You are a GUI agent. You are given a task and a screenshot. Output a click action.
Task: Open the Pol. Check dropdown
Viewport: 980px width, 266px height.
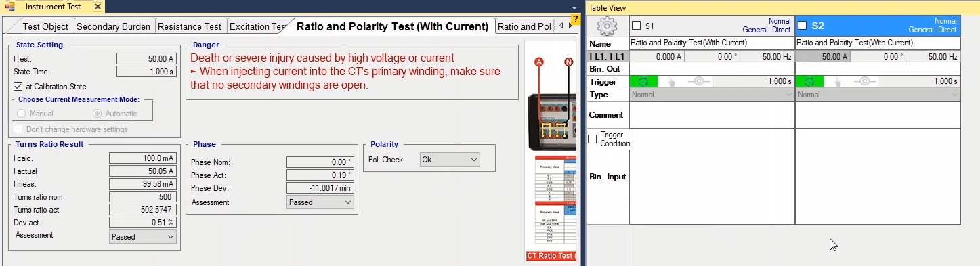pyautogui.click(x=450, y=160)
